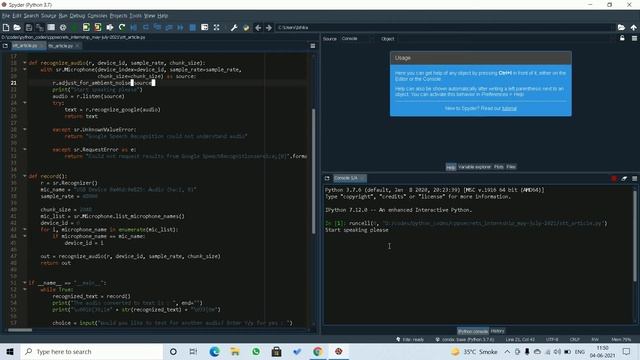
Task: Click the Back arrow in toolbar
Action: point(258,27)
